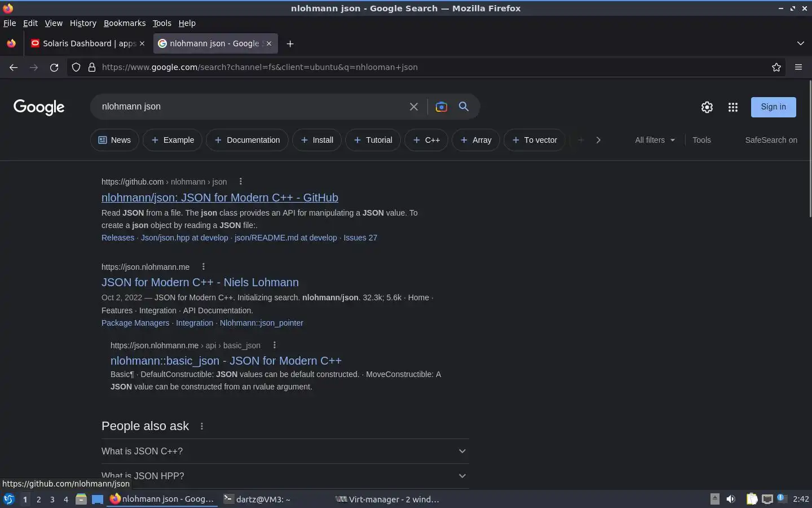Open the desktop start menu icon
This screenshot has width=812, height=508.
(x=8, y=499)
